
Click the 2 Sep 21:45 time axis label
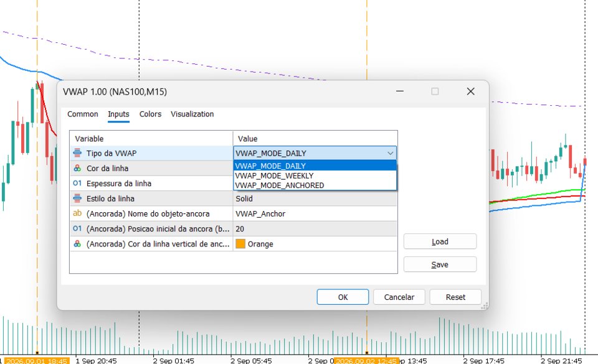click(x=561, y=360)
